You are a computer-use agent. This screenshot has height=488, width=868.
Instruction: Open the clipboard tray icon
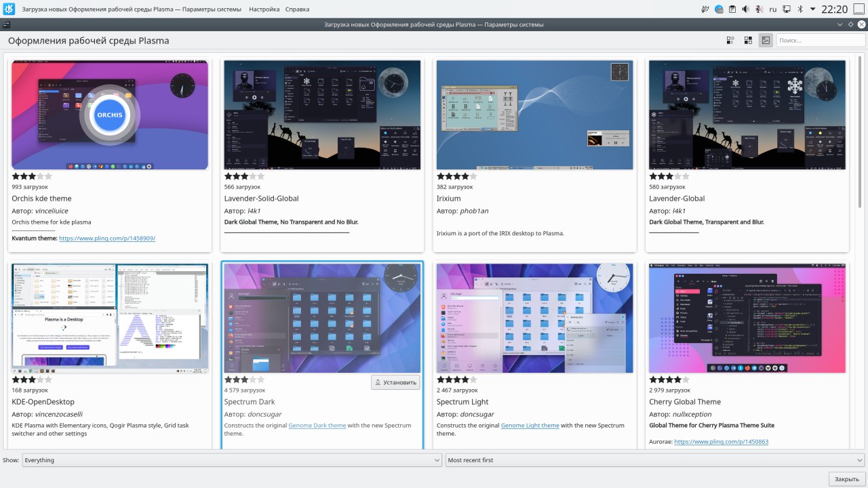tap(732, 9)
